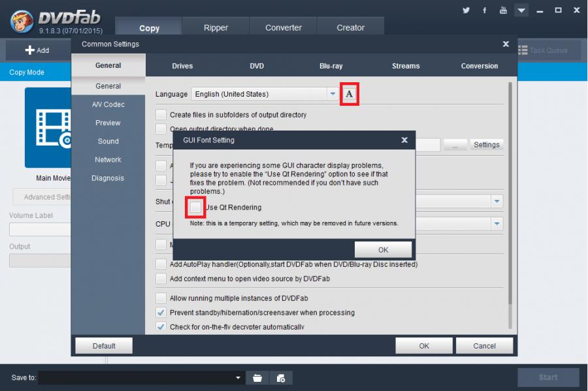Open the Save to path dropdown

[x=238, y=378]
